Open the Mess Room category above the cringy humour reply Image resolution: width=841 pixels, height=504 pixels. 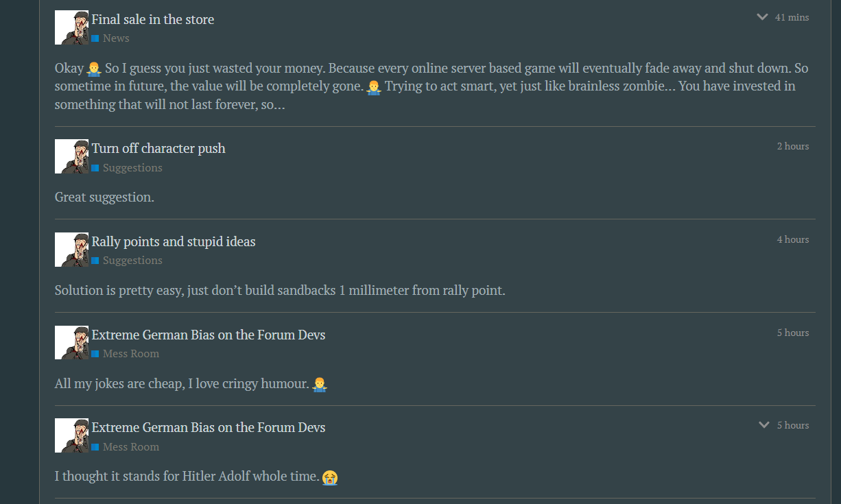pos(131,354)
